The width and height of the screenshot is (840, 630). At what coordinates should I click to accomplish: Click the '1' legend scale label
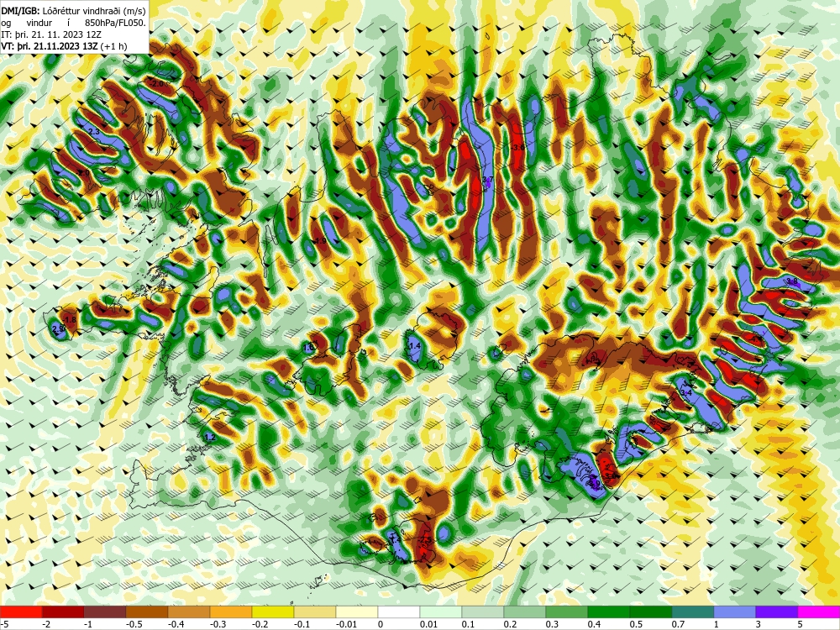717,624
